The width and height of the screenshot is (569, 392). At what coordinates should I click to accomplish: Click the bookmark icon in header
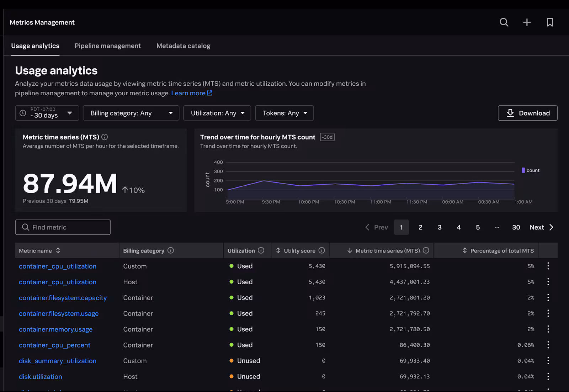(x=550, y=22)
